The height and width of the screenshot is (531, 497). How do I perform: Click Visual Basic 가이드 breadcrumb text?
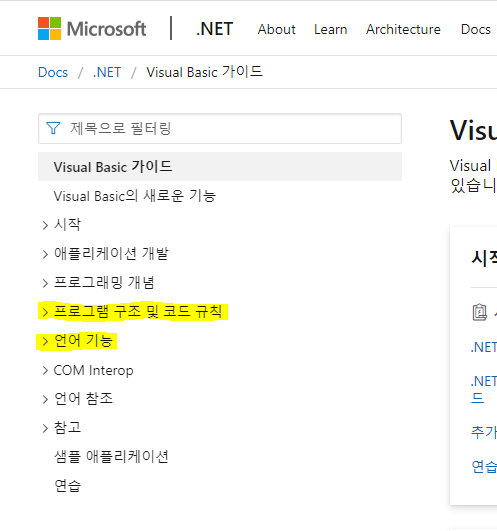pos(204,72)
